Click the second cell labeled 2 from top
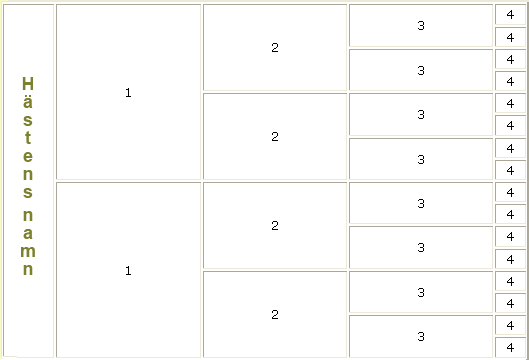This screenshot has height=360, width=529. coord(275,136)
